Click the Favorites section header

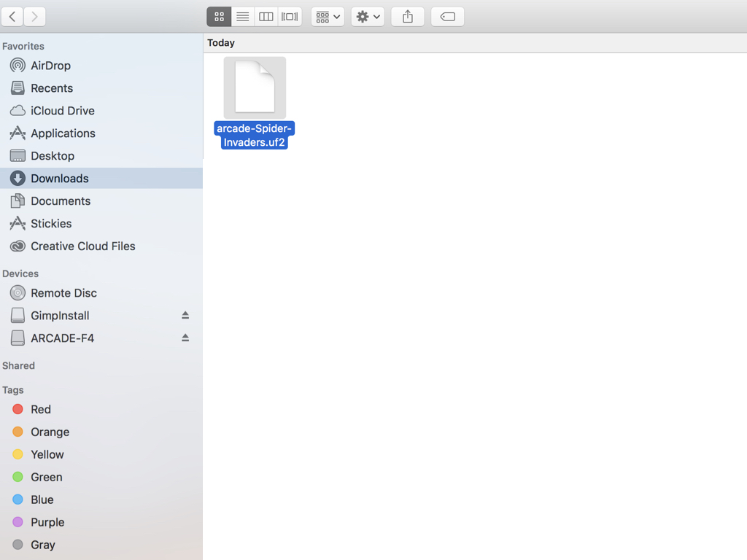pyautogui.click(x=23, y=46)
